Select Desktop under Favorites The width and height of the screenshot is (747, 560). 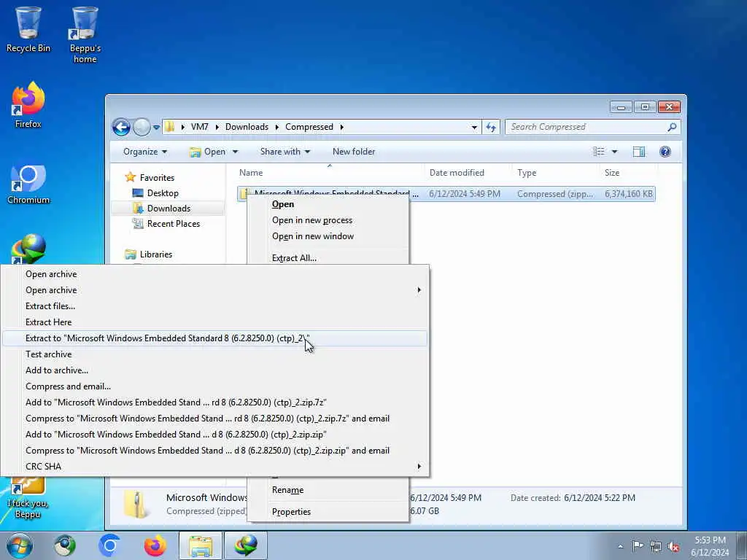coord(163,192)
